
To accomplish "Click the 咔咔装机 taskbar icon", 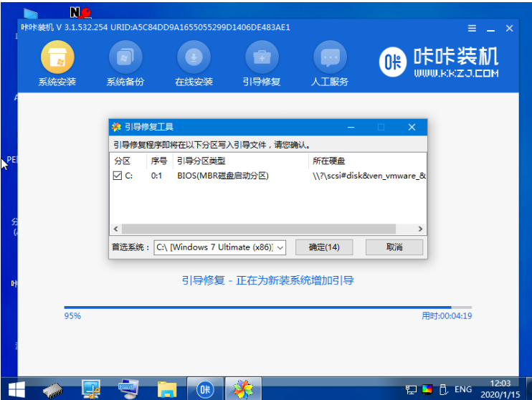I will (204, 389).
